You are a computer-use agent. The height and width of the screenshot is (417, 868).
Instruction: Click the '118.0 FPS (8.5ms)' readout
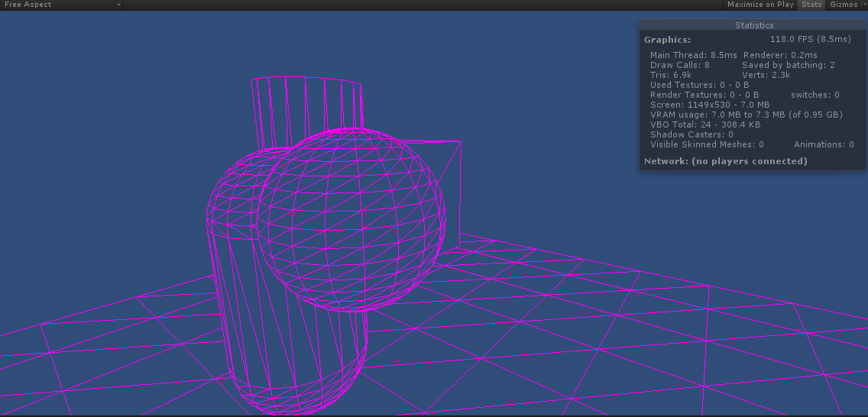(x=810, y=39)
